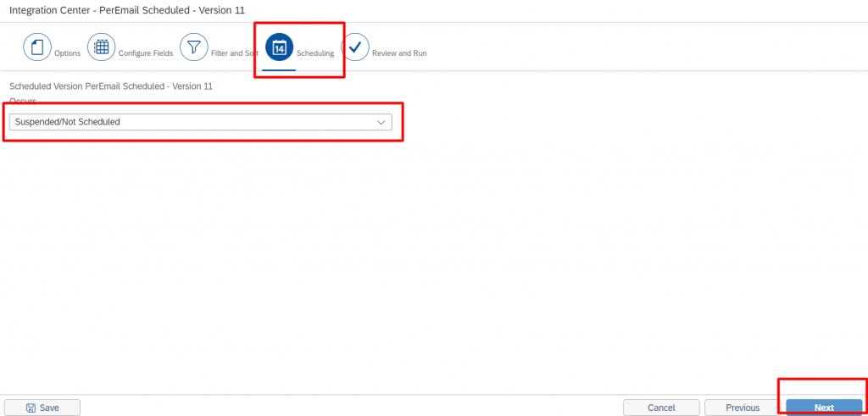
Task: Open the Filter and Sort funnel icon
Action: pos(194,47)
